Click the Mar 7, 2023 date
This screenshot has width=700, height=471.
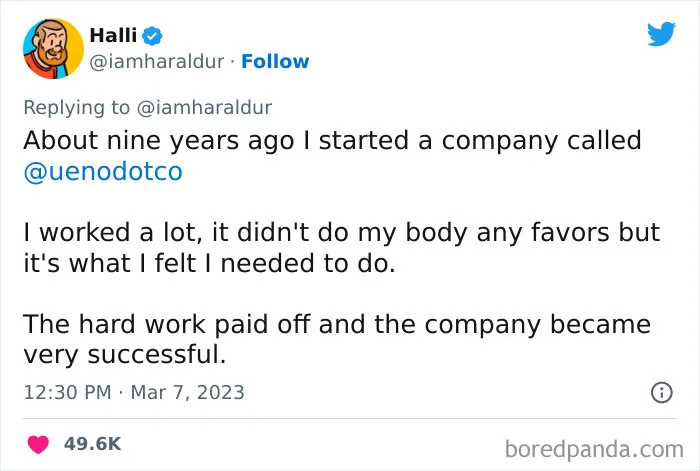click(188, 392)
